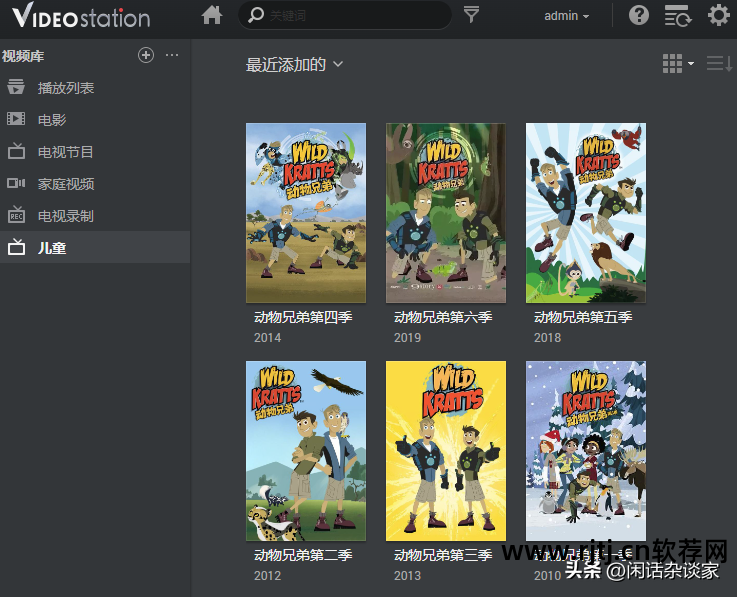Open the filter funnel icon
737x597 pixels.
click(471, 15)
